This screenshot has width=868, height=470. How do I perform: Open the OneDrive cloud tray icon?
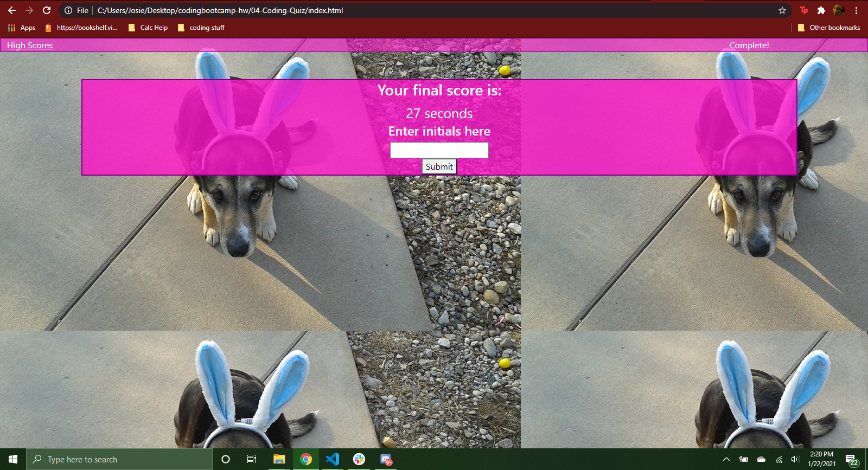[x=761, y=459]
